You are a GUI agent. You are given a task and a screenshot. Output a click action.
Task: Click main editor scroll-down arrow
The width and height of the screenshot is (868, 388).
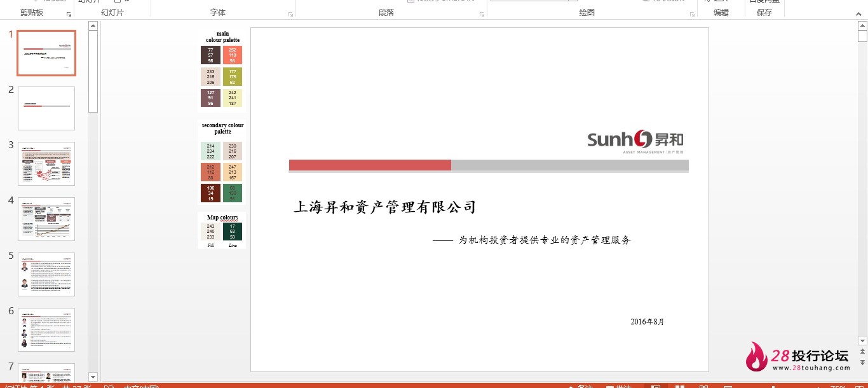pos(862,341)
